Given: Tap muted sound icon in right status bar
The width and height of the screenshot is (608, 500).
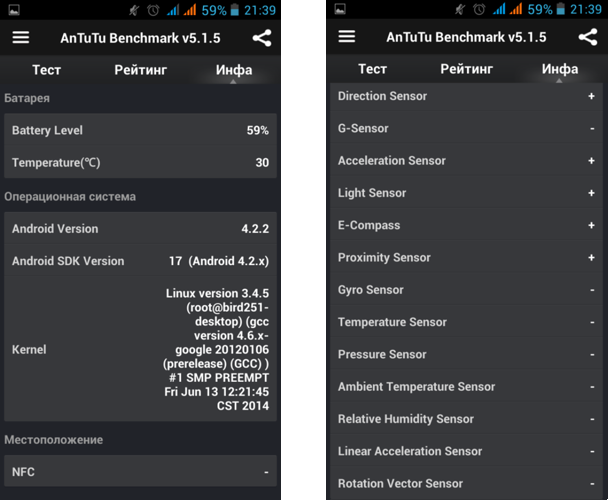Looking at the screenshot, I should coord(460,9).
